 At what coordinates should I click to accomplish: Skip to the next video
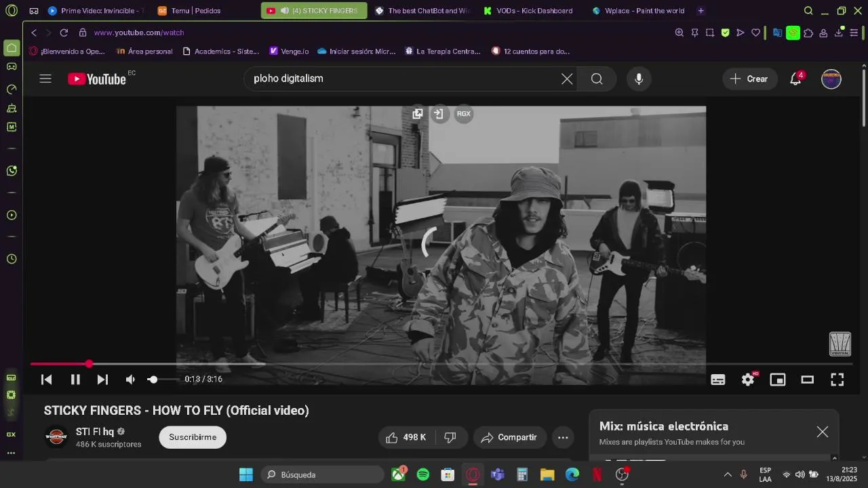[x=102, y=380]
